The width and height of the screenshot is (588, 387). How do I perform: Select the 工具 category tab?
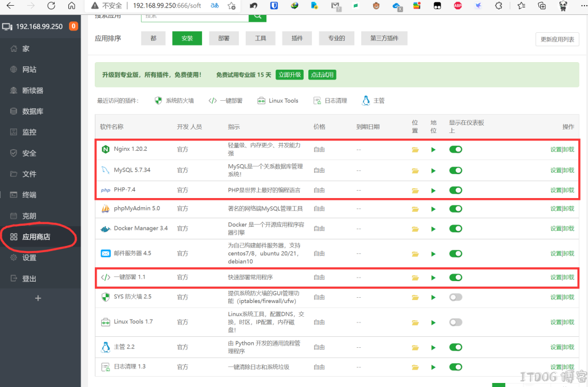coord(260,38)
